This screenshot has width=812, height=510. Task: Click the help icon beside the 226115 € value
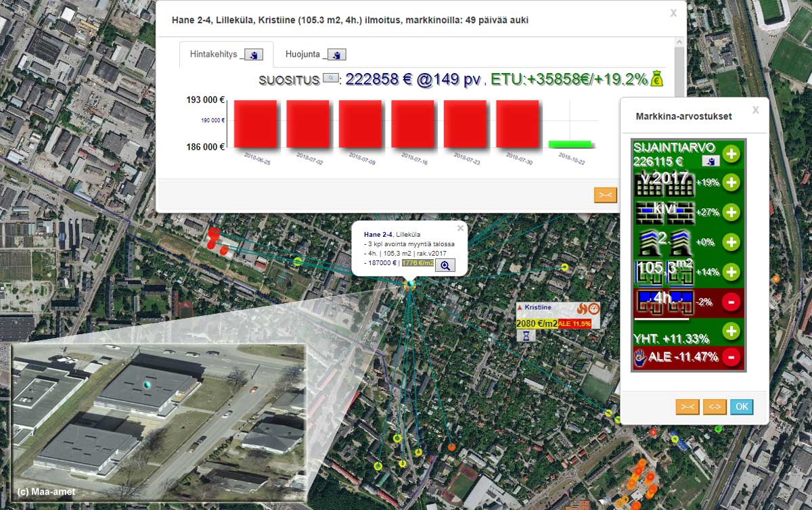click(710, 161)
